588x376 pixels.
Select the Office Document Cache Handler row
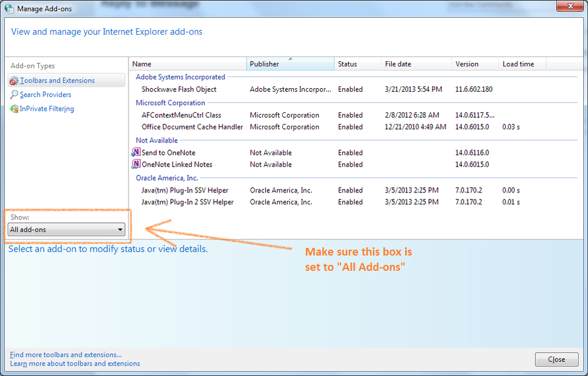click(x=192, y=127)
